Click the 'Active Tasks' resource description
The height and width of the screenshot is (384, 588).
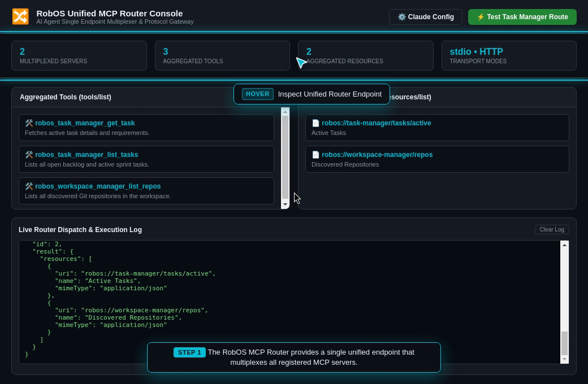328,133
